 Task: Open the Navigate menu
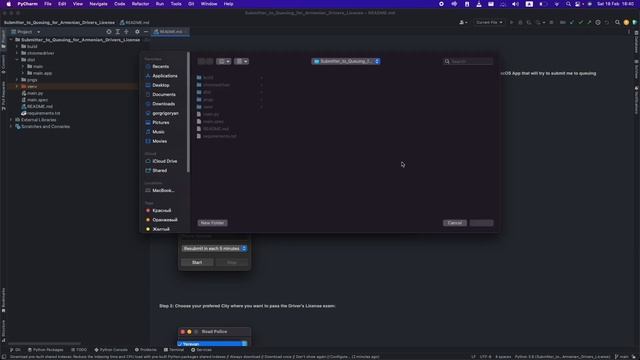[x=98, y=4]
